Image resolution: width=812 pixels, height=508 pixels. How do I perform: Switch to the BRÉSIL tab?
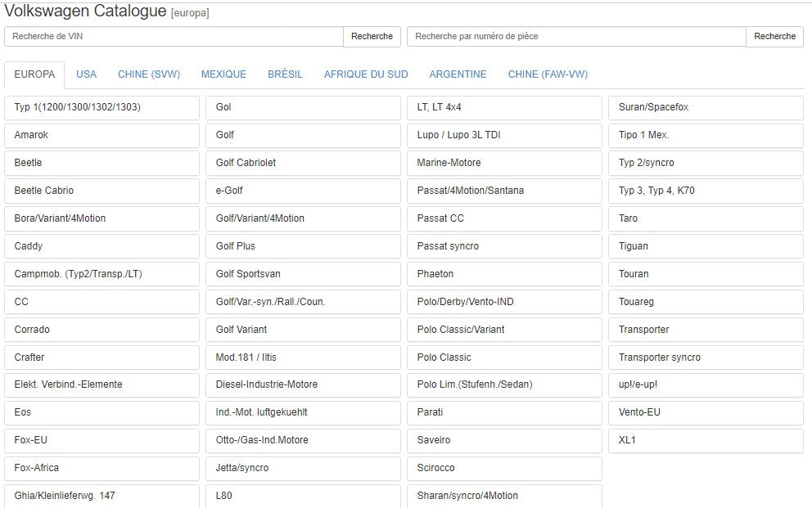click(285, 74)
